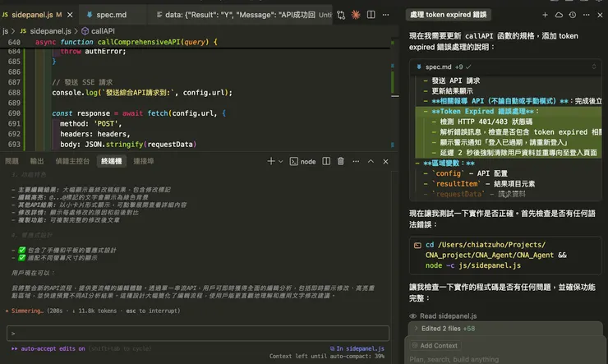Screen dimensions: 608x364
Task: Kill terminal with the trash icon
Action: point(341,161)
